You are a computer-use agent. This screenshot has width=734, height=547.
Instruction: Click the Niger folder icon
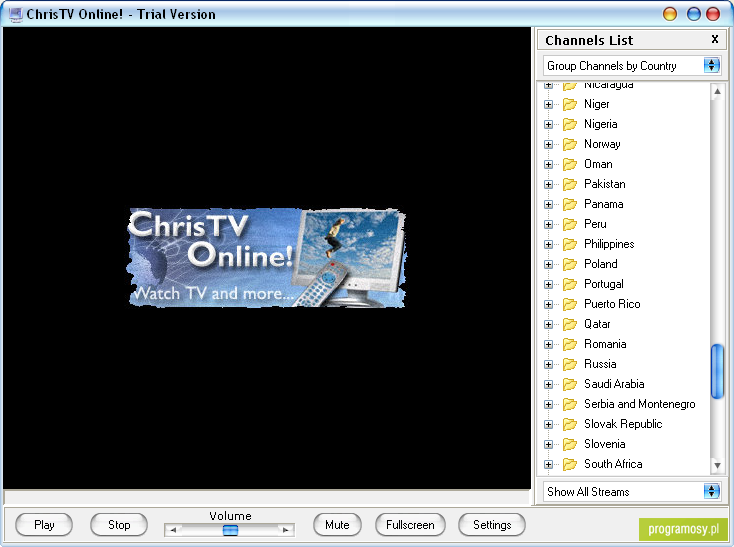coord(570,104)
